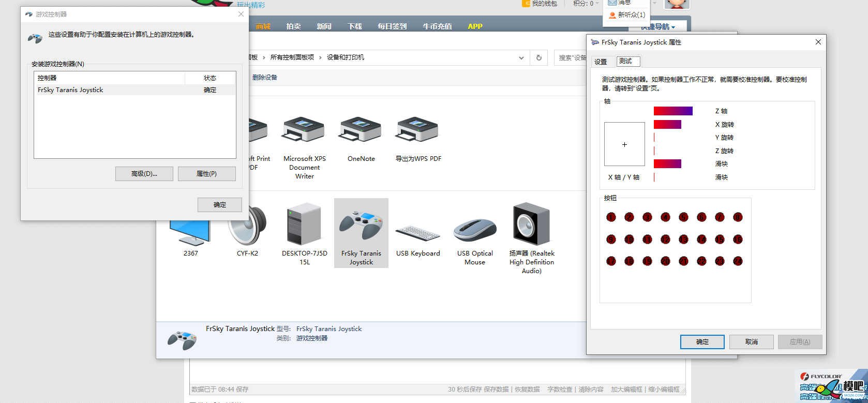Image resolution: width=868 pixels, height=403 pixels.
Task: Click button indicator 17 in joystick test
Action: (x=611, y=261)
